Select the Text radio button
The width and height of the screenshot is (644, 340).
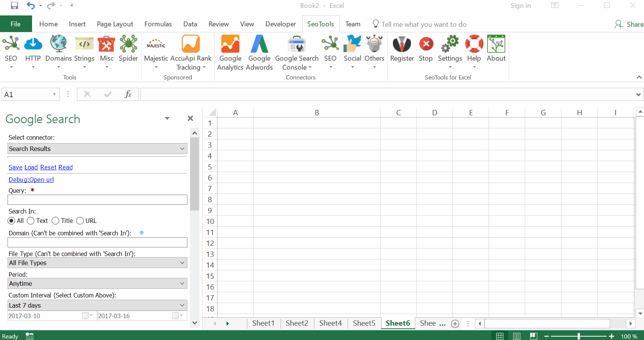pos(31,221)
